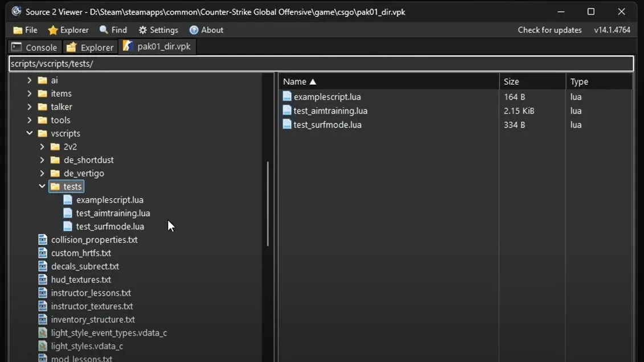
Task: Expand the ai folder
Action: tap(29, 80)
